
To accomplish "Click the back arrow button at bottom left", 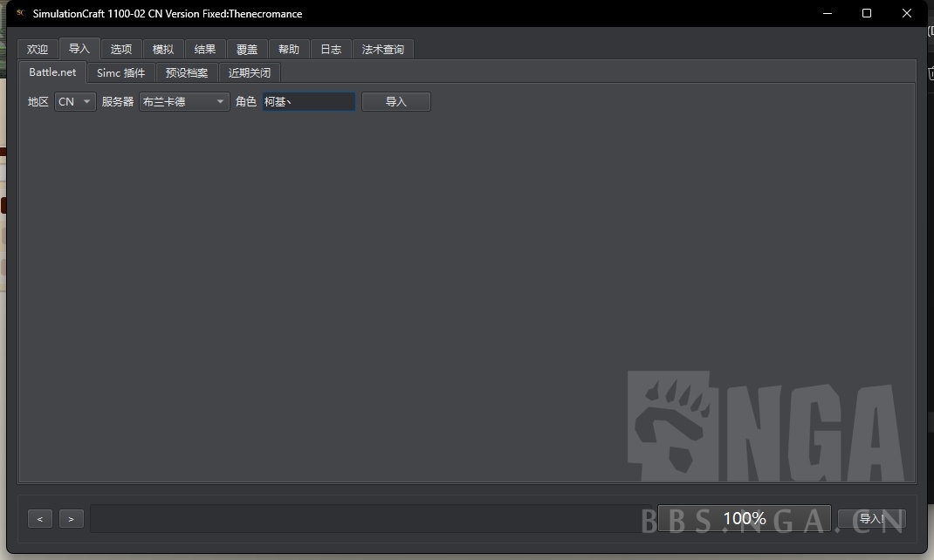I will [39, 518].
